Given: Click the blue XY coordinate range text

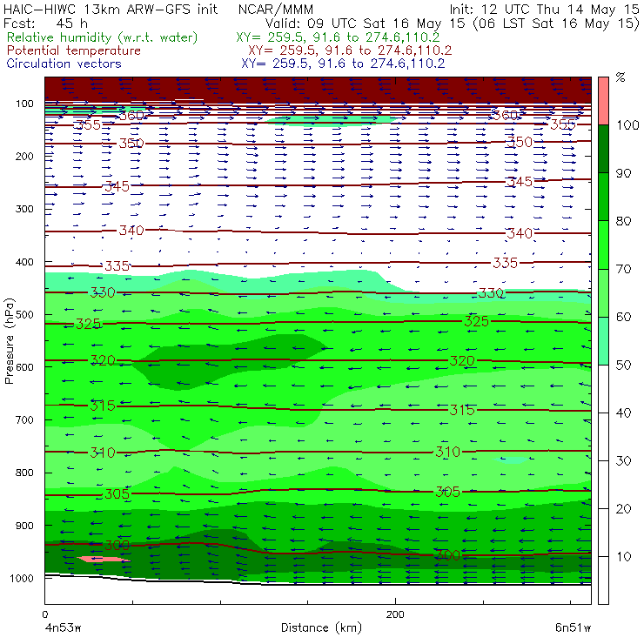Looking at the screenshot, I should pyautogui.click(x=343, y=64).
